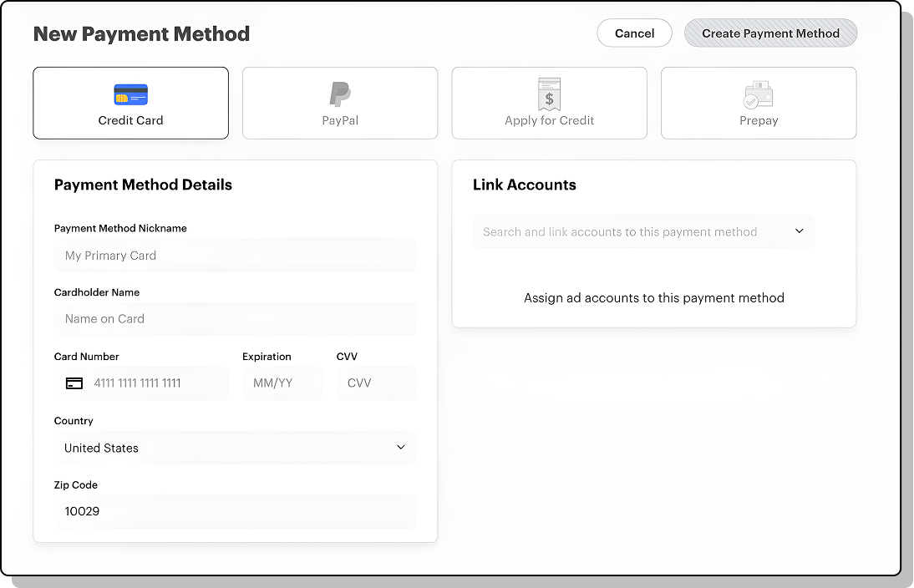Click the Prepay package icon
914x588 pixels.
coord(758,94)
